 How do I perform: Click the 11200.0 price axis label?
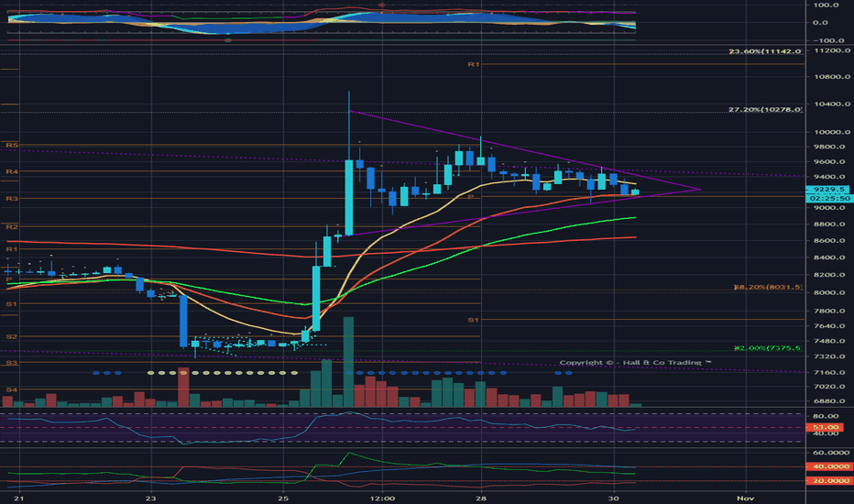[832, 50]
